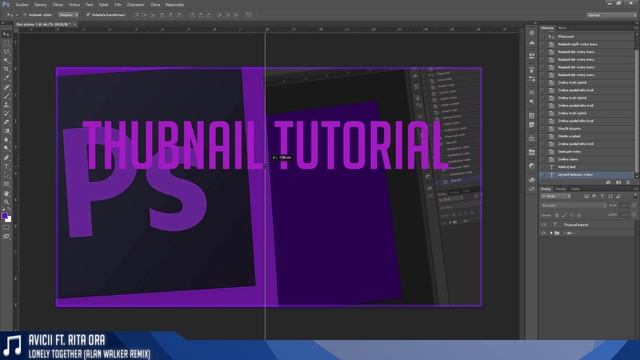
Task: Select the Move tool
Action: [x=6, y=34]
